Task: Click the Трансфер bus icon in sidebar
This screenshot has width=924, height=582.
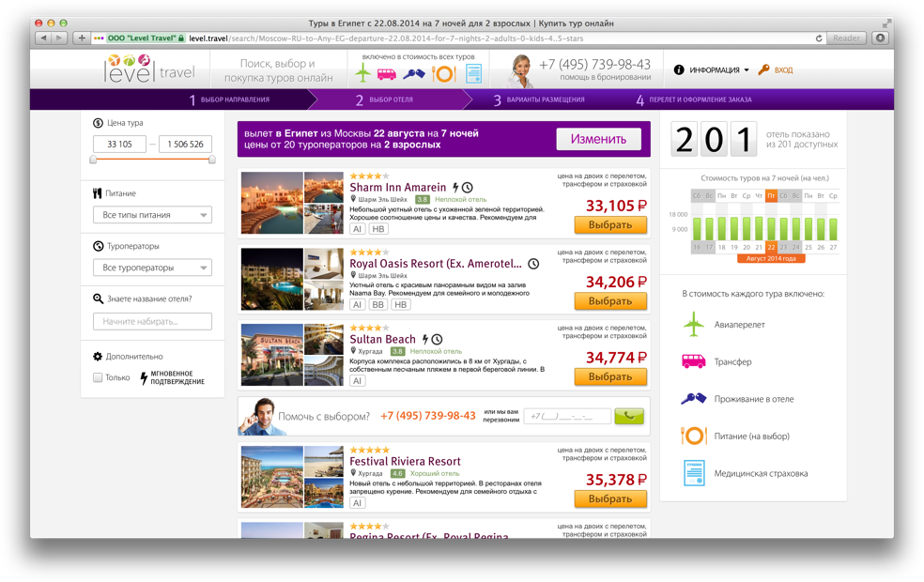Action: coord(694,361)
